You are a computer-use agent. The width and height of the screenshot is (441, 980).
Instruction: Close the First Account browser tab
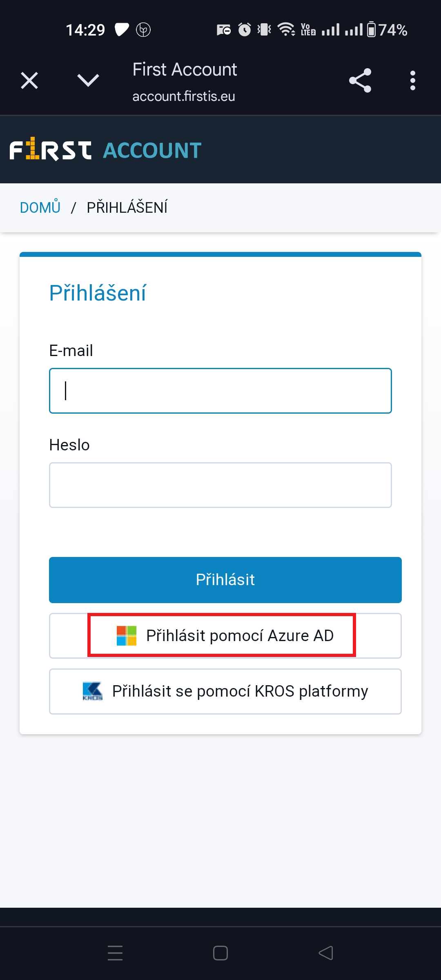click(x=29, y=80)
